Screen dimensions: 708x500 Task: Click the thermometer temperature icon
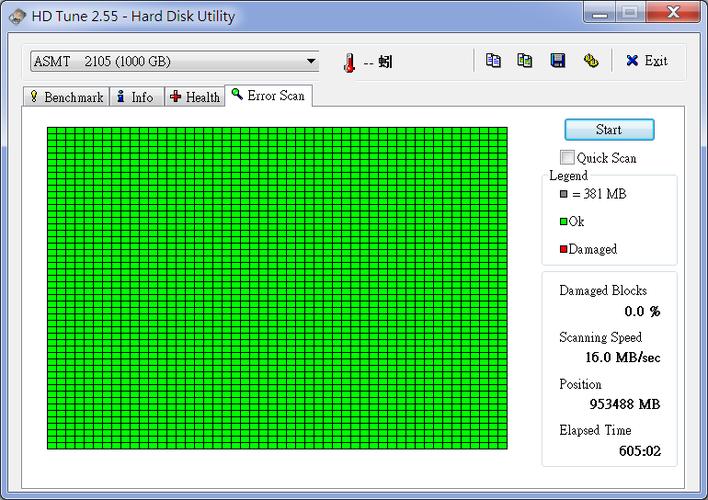[349, 62]
